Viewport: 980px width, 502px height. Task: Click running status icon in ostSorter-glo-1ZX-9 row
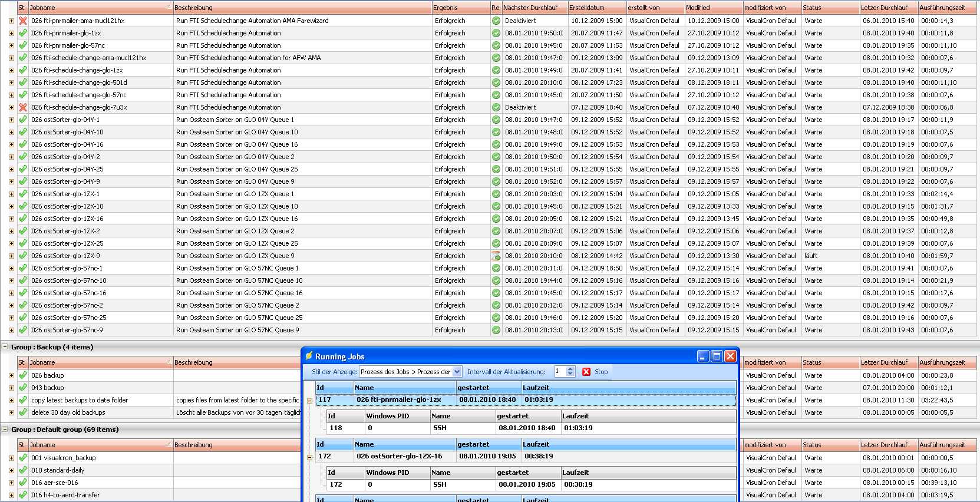click(496, 256)
